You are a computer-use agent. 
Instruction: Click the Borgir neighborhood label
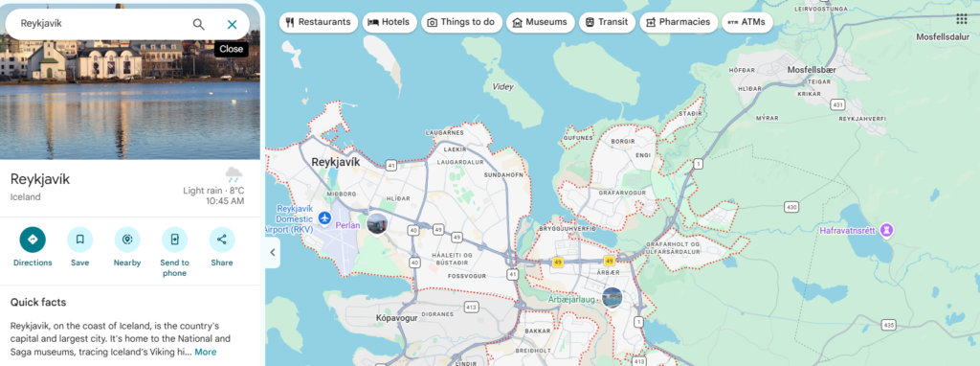tap(622, 142)
